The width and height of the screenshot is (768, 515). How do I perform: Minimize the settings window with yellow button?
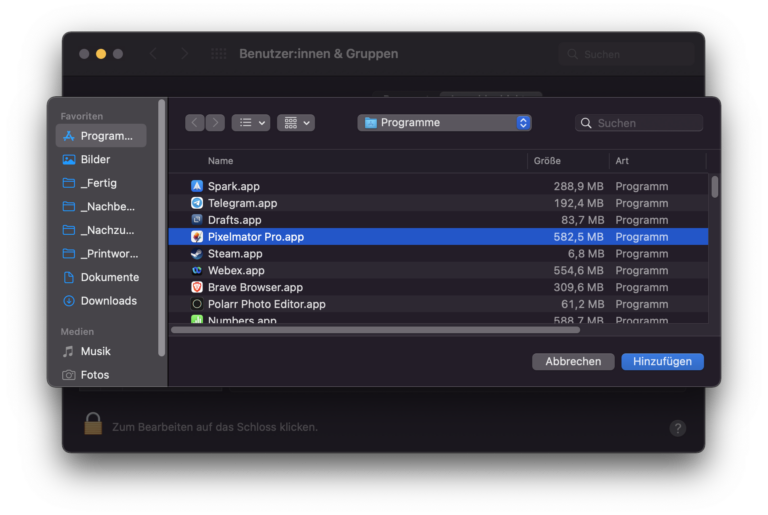click(x=101, y=54)
